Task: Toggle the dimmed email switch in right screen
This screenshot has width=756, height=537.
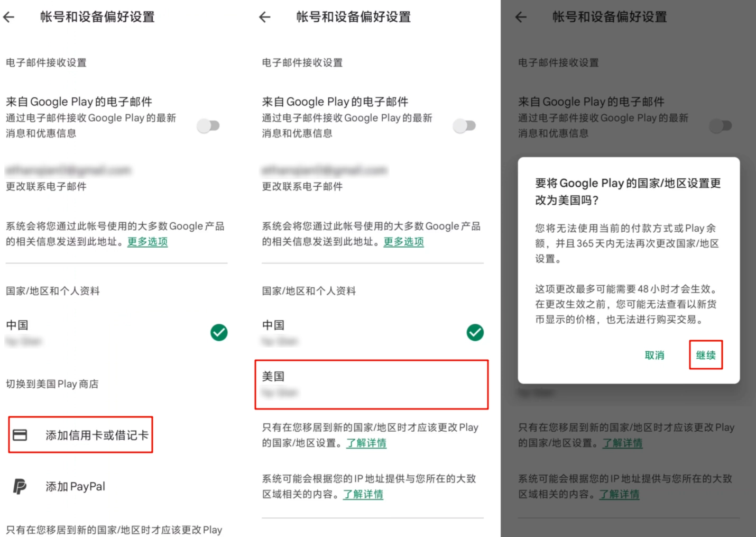Action: pyautogui.click(x=721, y=125)
